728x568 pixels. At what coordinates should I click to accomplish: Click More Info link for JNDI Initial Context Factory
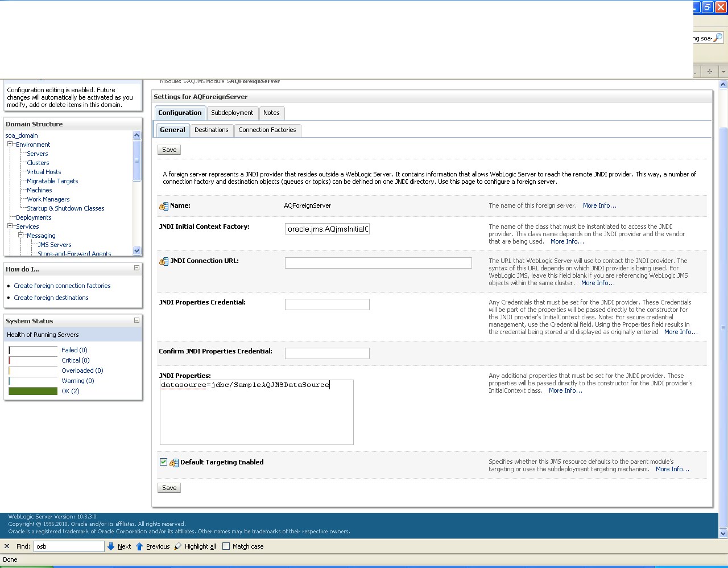click(567, 241)
